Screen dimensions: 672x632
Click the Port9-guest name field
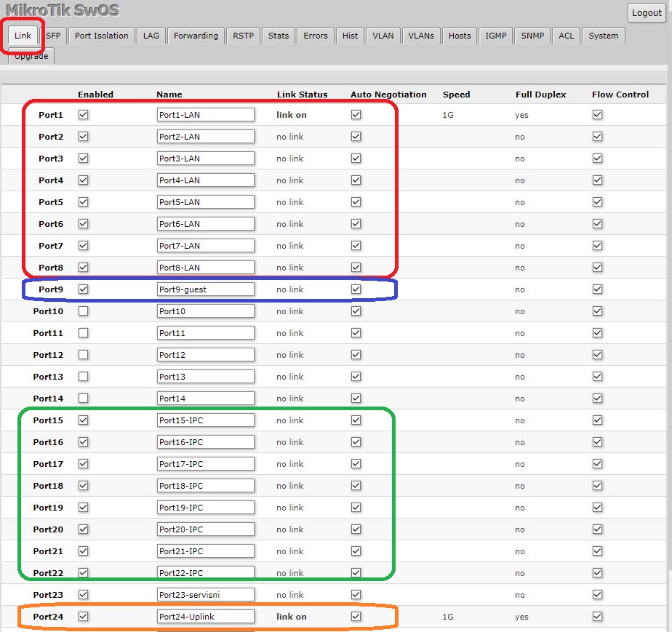tap(205, 289)
